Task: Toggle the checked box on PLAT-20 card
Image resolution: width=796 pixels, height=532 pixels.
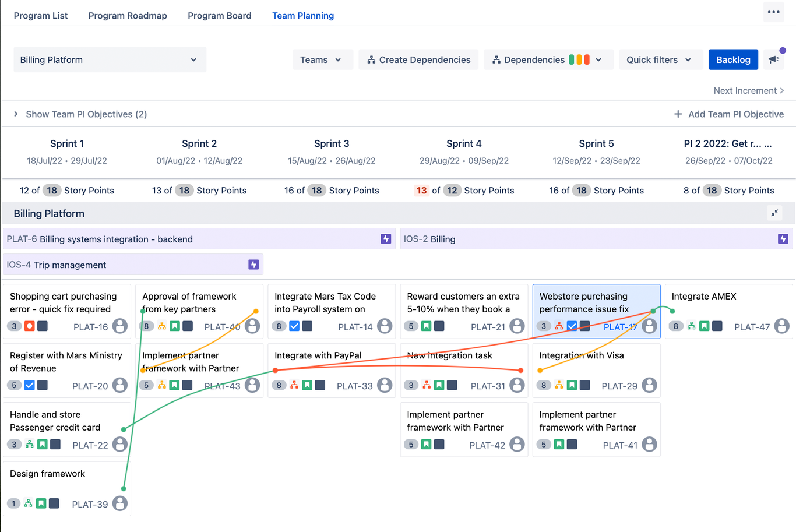Action: [29, 385]
